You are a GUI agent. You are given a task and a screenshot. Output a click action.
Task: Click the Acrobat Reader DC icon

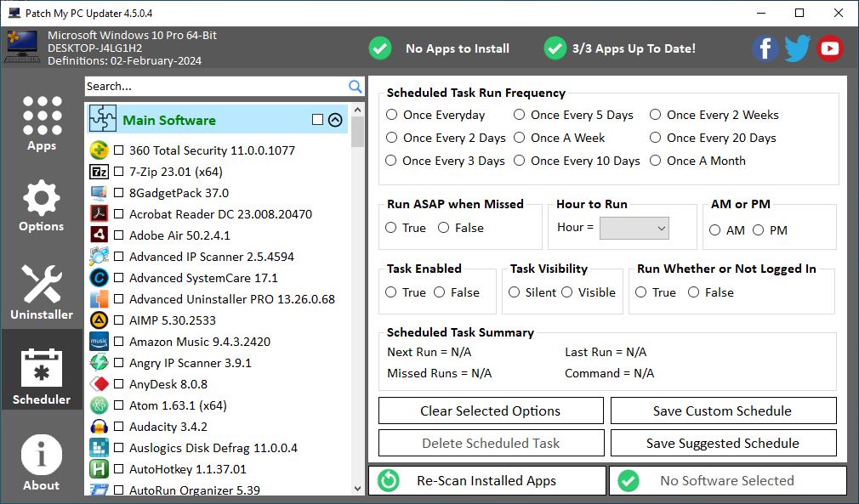[x=99, y=213]
